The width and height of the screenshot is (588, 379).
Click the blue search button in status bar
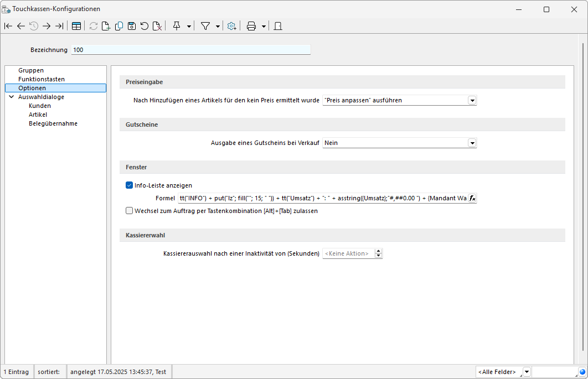tap(582, 372)
